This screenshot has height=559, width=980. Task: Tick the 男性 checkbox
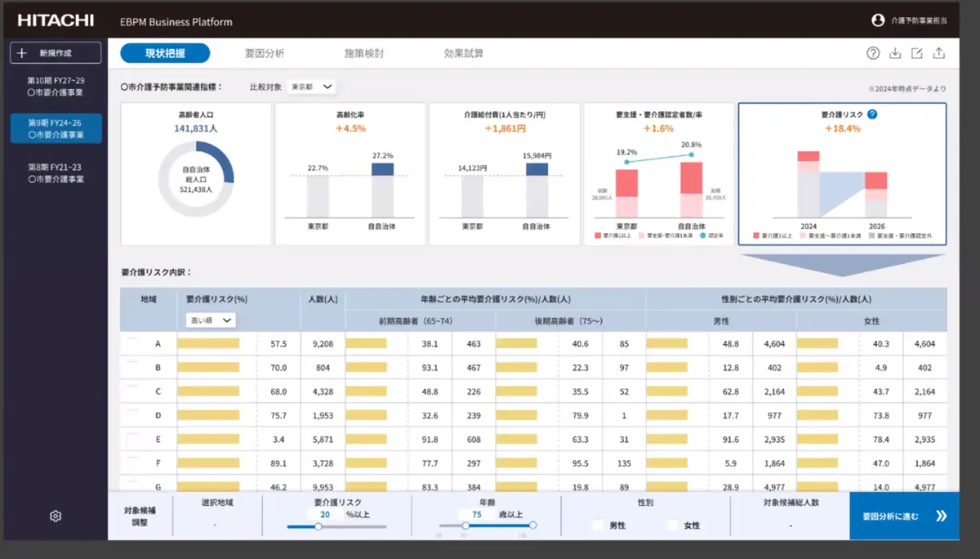tap(599, 525)
